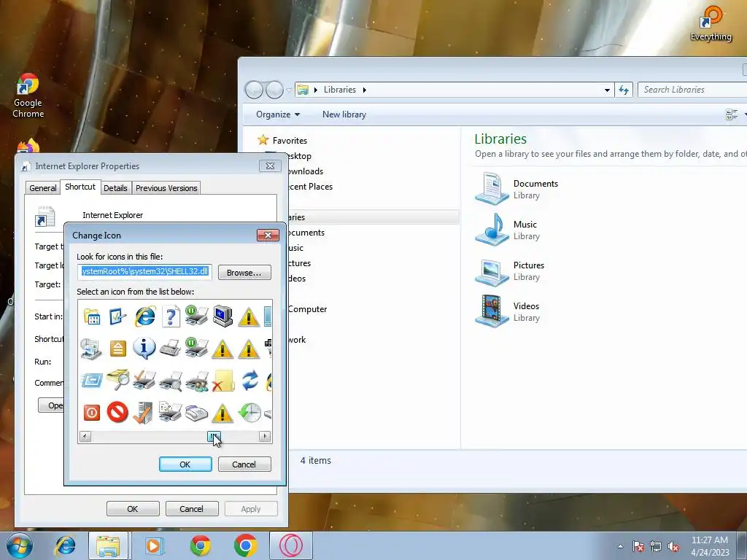Click the Browse... button
The height and width of the screenshot is (560, 747).
click(244, 273)
